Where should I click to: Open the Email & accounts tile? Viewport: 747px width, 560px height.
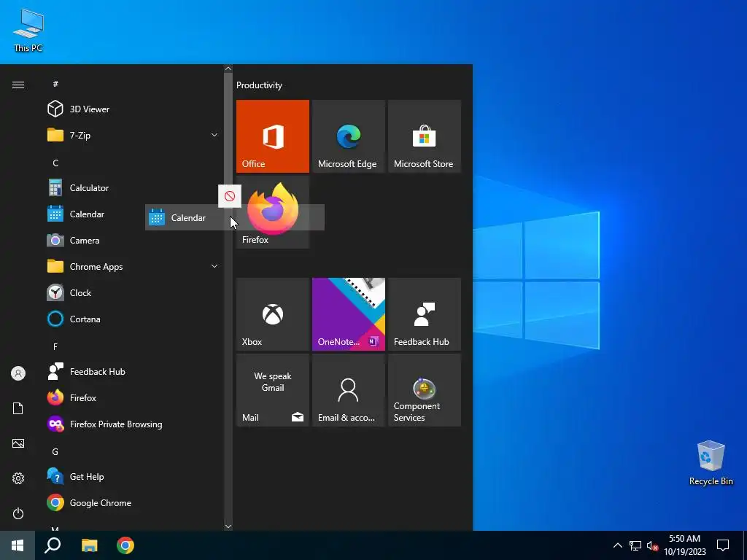pyautogui.click(x=348, y=390)
